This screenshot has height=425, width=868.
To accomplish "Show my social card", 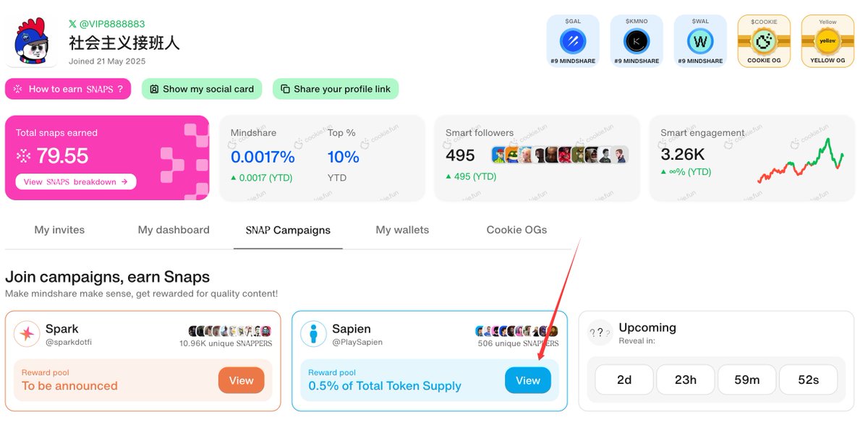I will 202,89.
